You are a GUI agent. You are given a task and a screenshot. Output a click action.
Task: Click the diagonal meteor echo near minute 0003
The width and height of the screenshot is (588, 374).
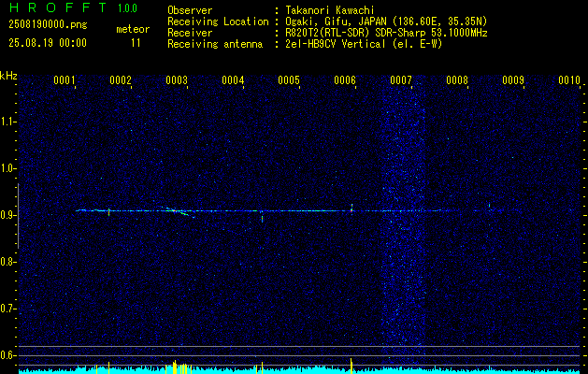tap(179, 211)
